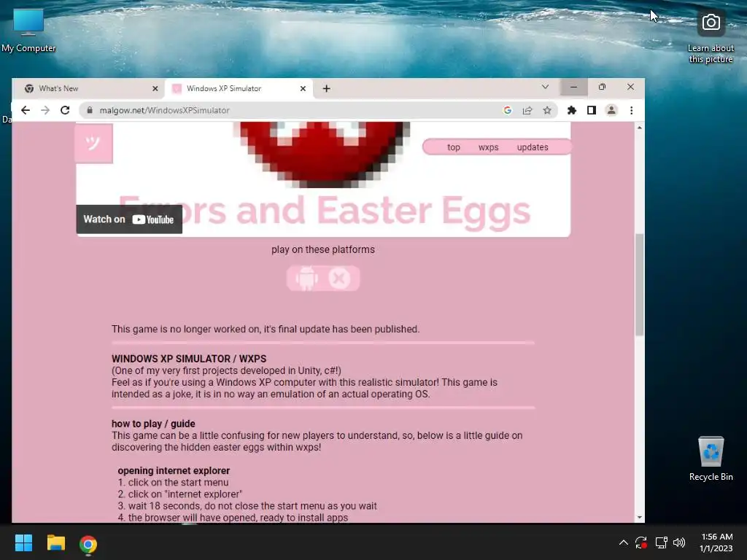
Task: Bookmark this page with the star icon
Action: point(547,111)
